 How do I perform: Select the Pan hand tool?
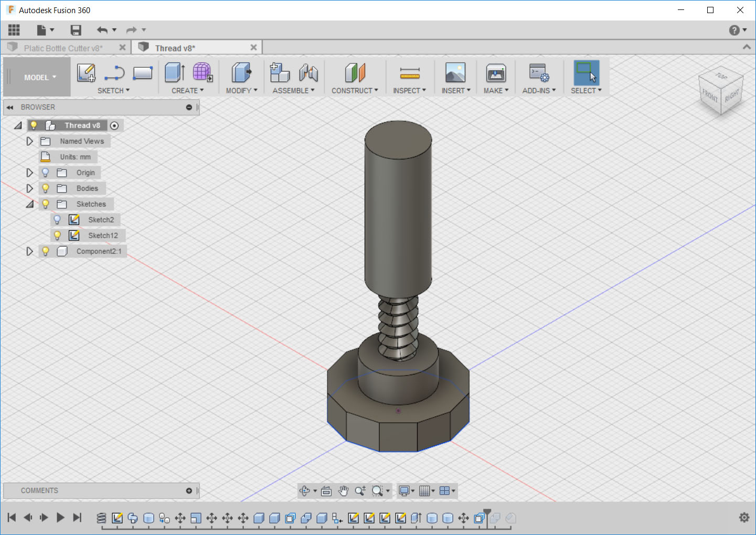[x=343, y=491]
